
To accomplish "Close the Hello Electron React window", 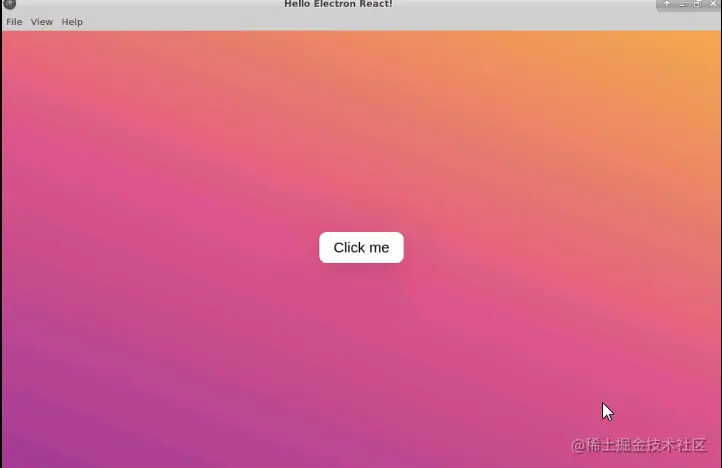I will 713,4.
